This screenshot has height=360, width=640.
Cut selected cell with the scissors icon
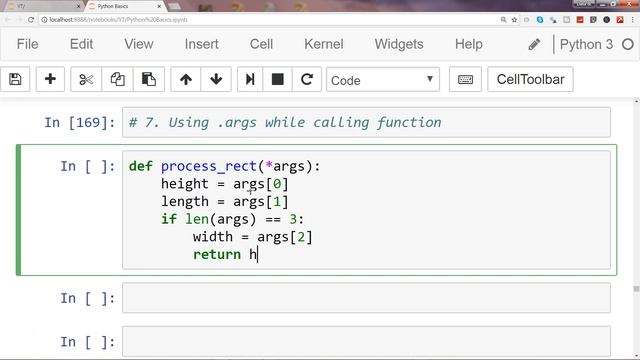pyautogui.click(x=86, y=79)
